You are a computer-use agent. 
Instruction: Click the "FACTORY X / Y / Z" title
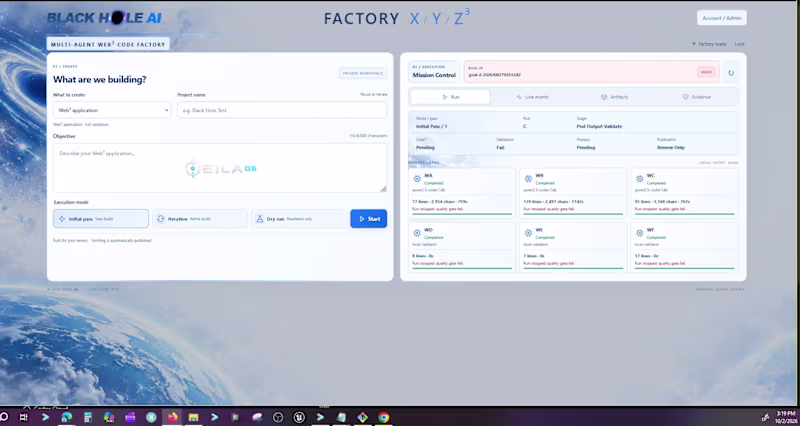click(396, 18)
